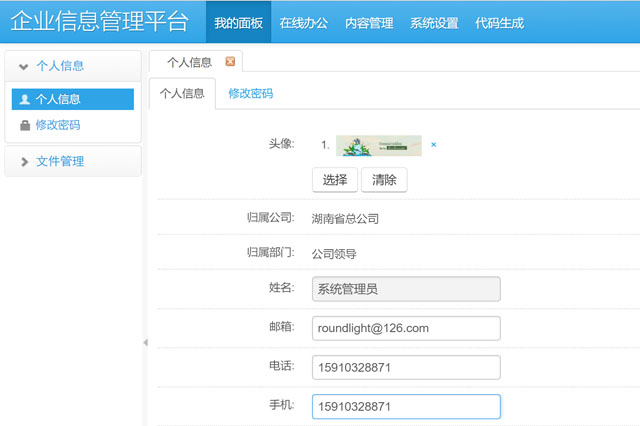Click into the 手机 mobile number field
The height and width of the screenshot is (426, 640).
pyautogui.click(x=405, y=407)
